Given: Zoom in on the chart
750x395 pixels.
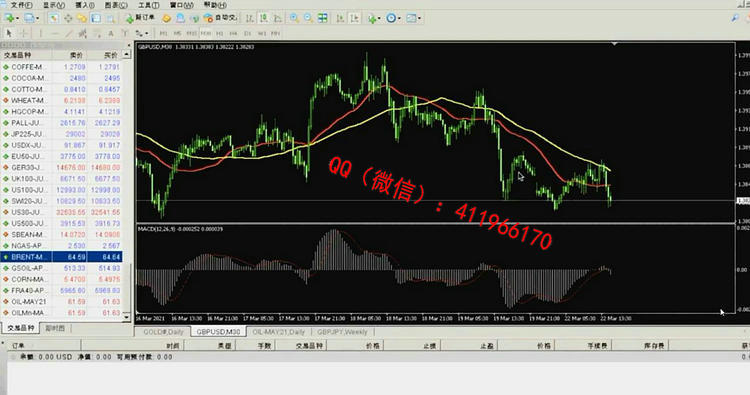Looking at the screenshot, I should [x=294, y=18].
